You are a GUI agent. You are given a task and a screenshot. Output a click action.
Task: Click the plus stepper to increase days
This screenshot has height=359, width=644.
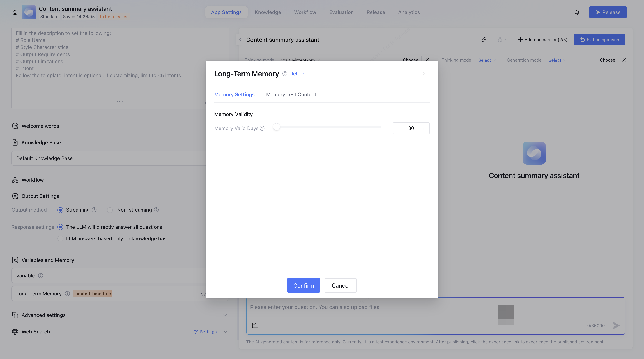pyautogui.click(x=424, y=128)
